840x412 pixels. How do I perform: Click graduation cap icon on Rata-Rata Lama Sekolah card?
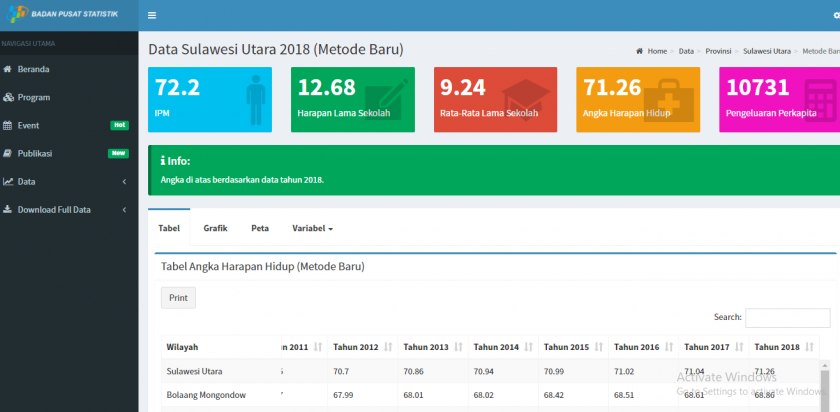(x=526, y=100)
